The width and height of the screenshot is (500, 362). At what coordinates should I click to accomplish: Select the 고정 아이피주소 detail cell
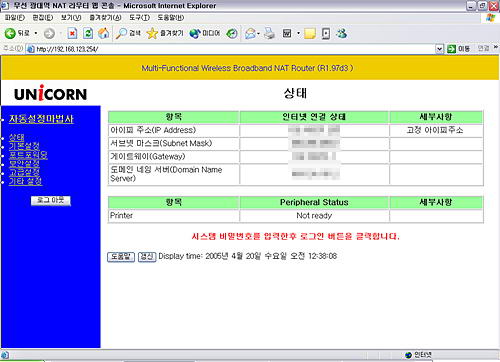[x=435, y=130]
